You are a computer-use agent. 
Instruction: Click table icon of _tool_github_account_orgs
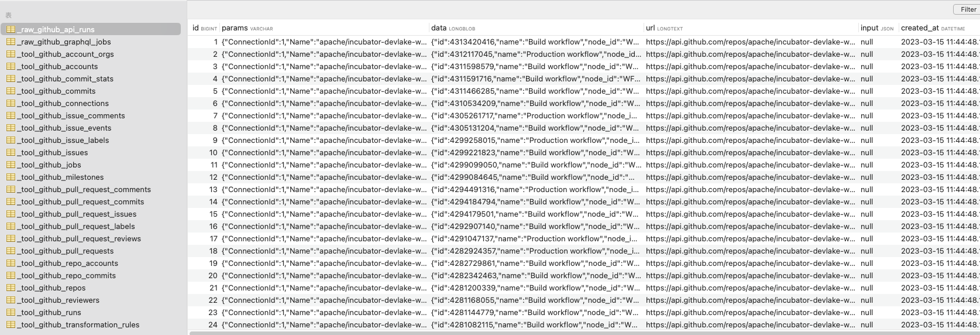11,54
